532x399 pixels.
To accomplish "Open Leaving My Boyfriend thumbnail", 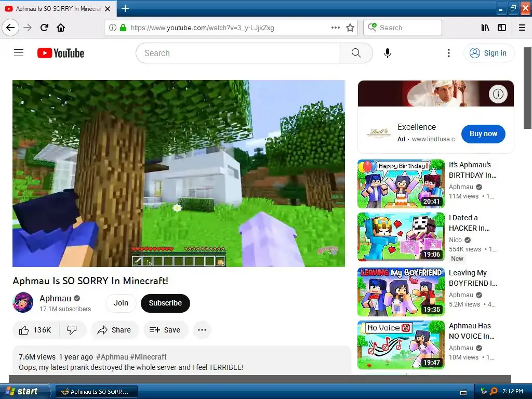I will pos(401,292).
